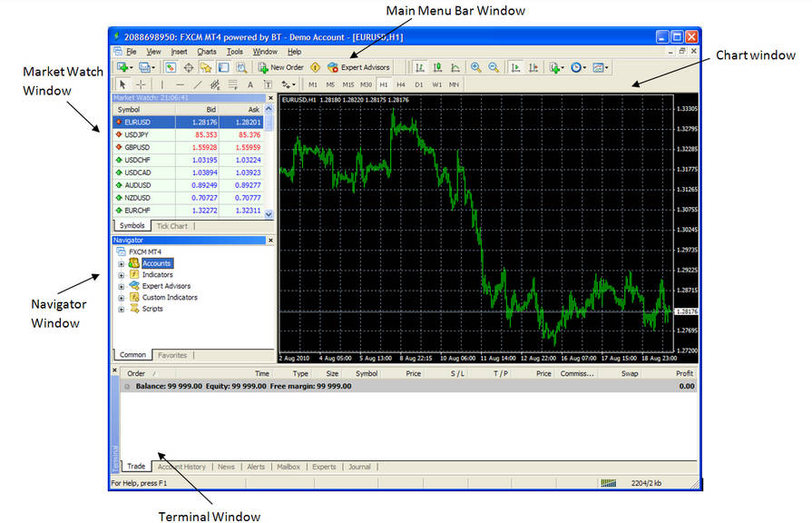Screen dimensions: 812x523
Task: Sort by the Profit column header
Action: point(684,373)
